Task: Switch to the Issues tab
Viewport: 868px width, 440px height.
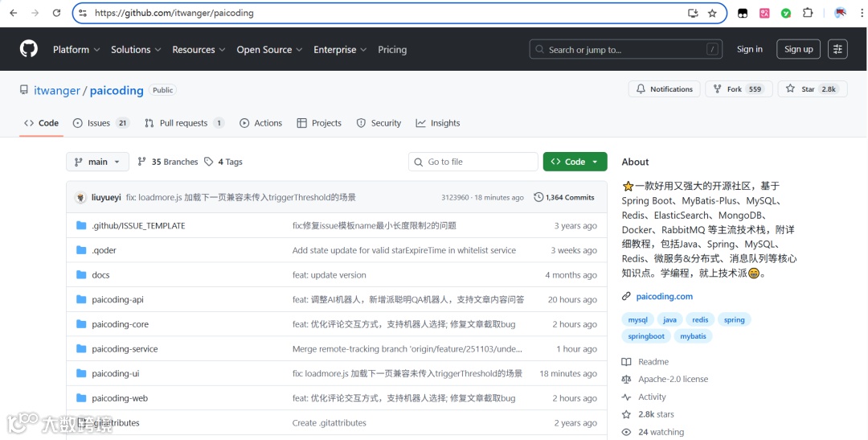Action: 101,123
